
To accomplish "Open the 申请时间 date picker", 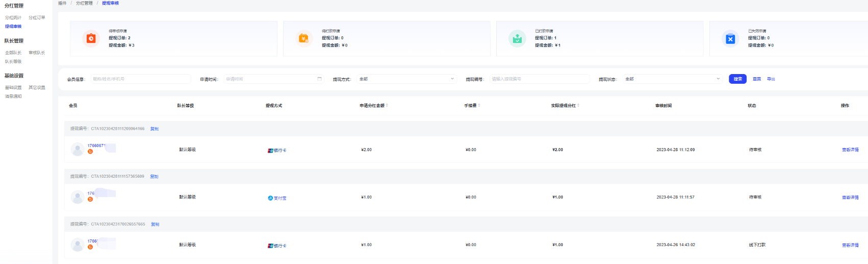I will click(x=270, y=79).
